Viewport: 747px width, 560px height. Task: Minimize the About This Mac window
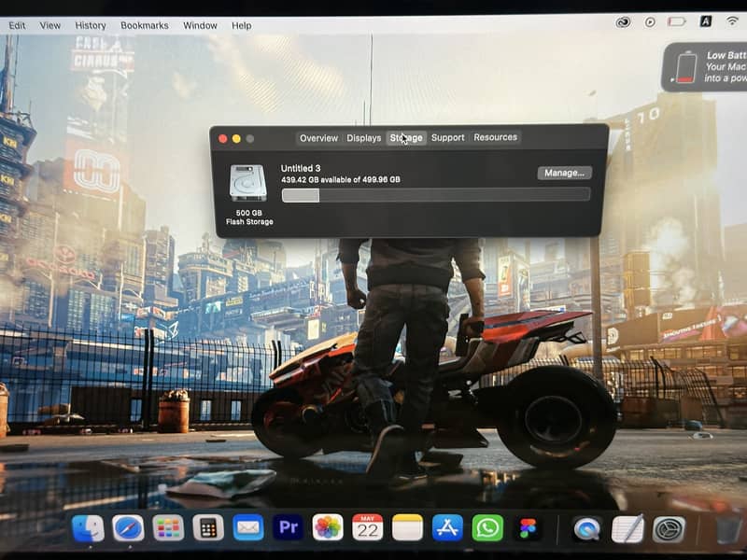click(x=236, y=138)
